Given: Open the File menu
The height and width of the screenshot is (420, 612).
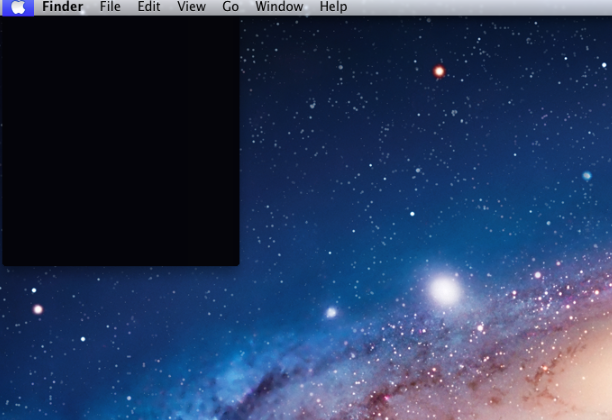Looking at the screenshot, I should coord(110,7).
